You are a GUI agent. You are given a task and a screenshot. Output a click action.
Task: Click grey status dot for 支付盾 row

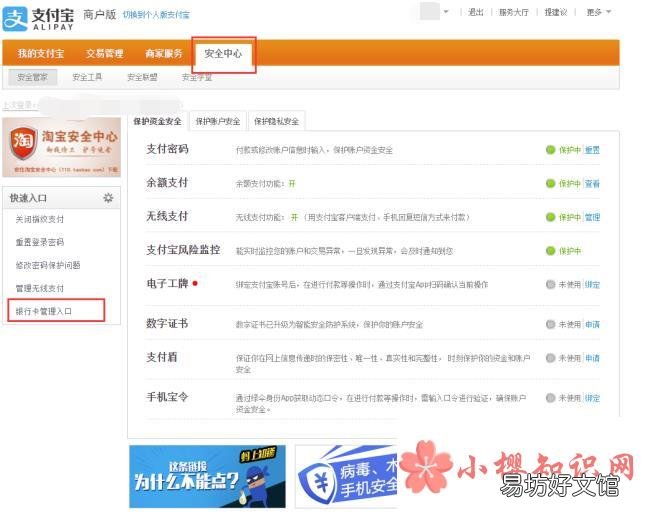coord(550,358)
